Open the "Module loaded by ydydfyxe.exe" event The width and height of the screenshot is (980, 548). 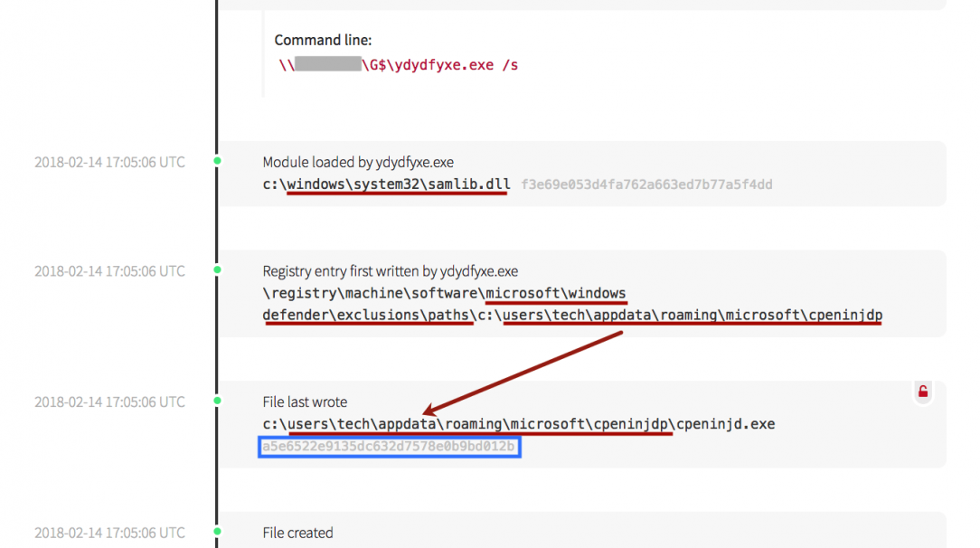(357, 163)
